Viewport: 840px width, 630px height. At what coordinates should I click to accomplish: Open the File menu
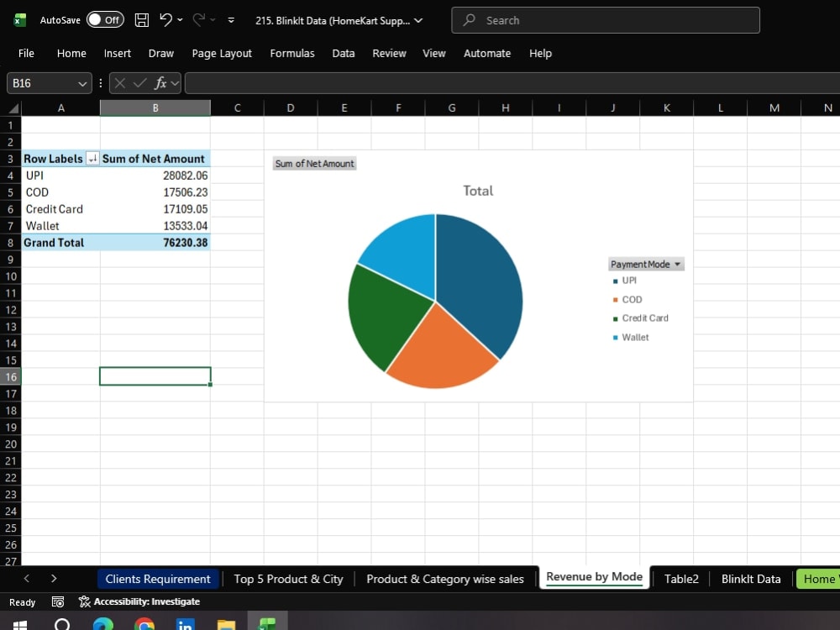coord(26,53)
